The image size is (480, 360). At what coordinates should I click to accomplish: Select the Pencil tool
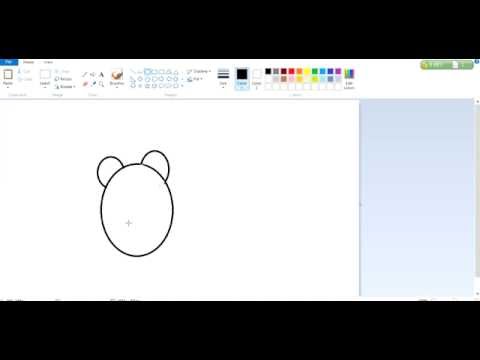pyautogui.click(x=85, y=75)
